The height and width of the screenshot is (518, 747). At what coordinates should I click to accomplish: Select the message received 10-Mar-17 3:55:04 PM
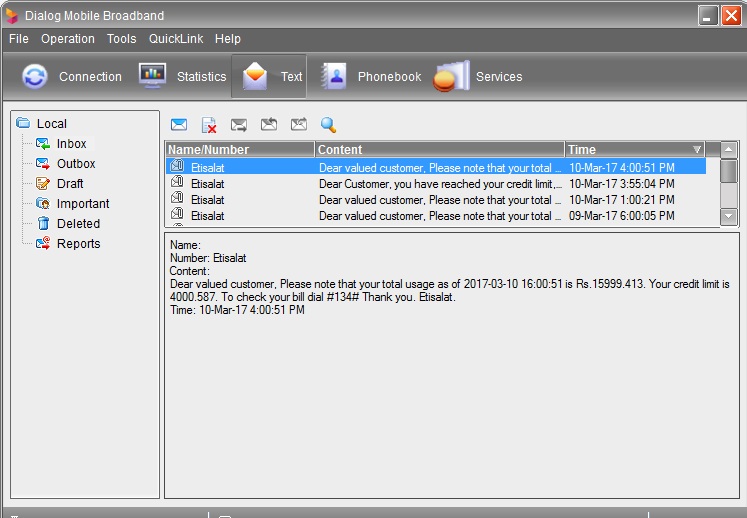pos(435,183)
